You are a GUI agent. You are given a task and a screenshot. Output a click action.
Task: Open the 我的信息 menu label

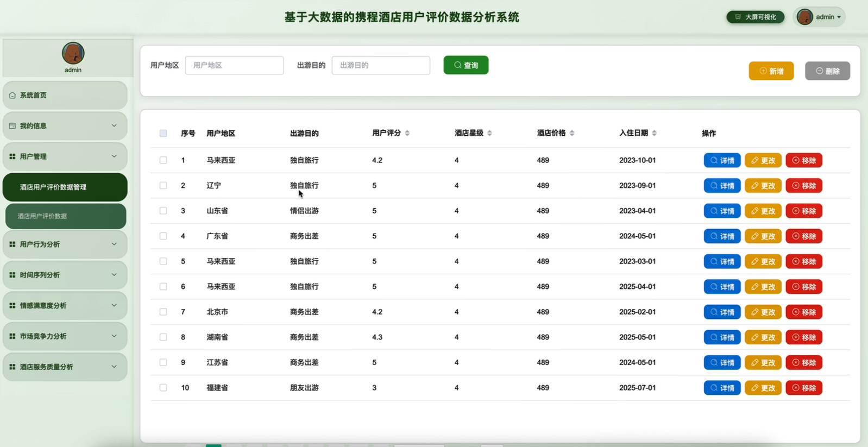(33, 125)
